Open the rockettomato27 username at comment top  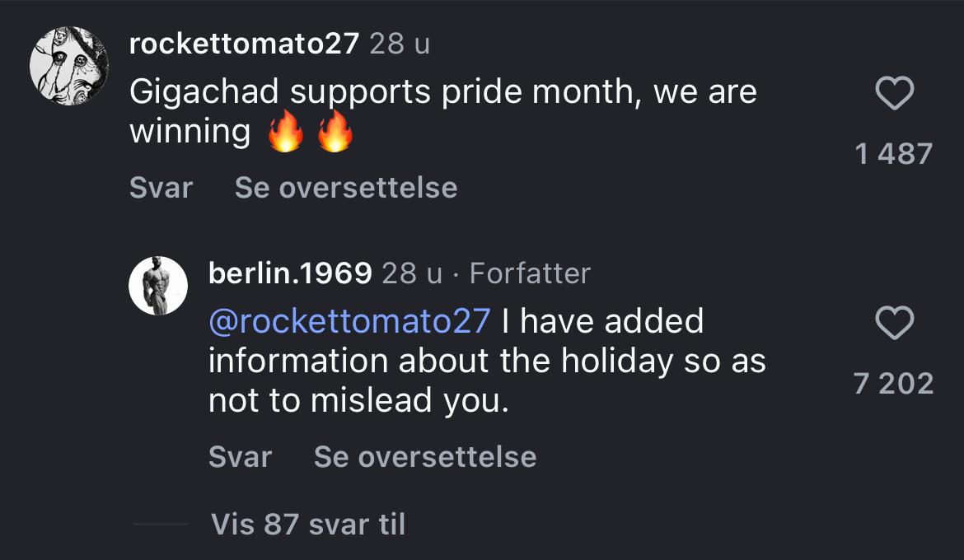[x=244, y=44]
